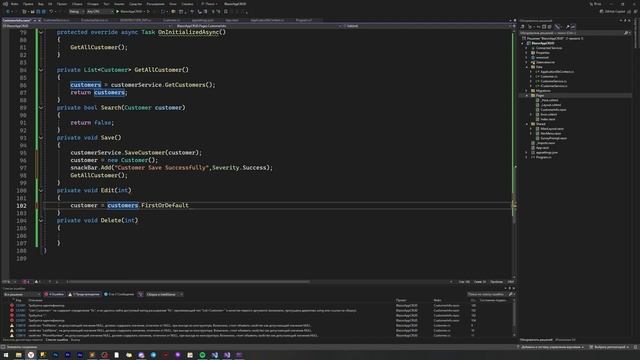Click the home icon in Solution Explorer toolbar
The image size is (640, 360).
coord(522,27)
